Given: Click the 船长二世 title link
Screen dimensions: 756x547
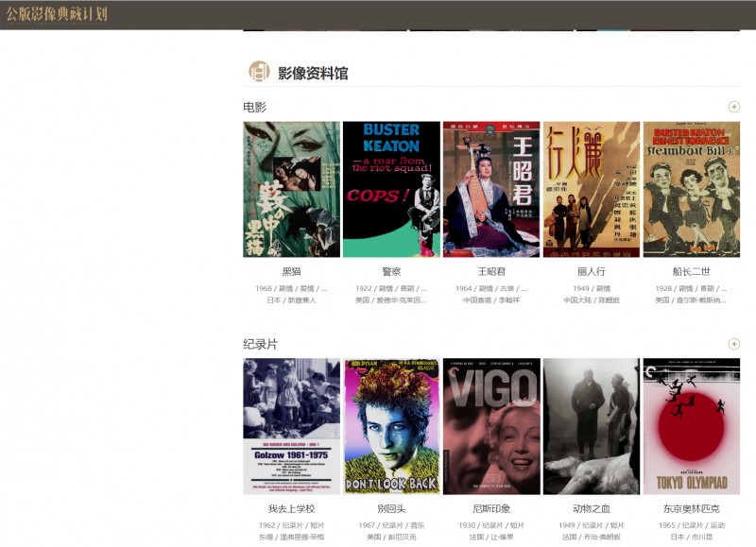Looking at the screenshot, I should point(691,271).
